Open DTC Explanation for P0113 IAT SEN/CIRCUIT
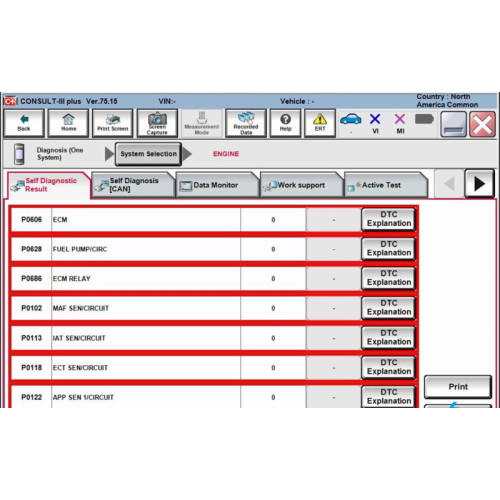Screen dimensions: 500x500 point(389,338)
